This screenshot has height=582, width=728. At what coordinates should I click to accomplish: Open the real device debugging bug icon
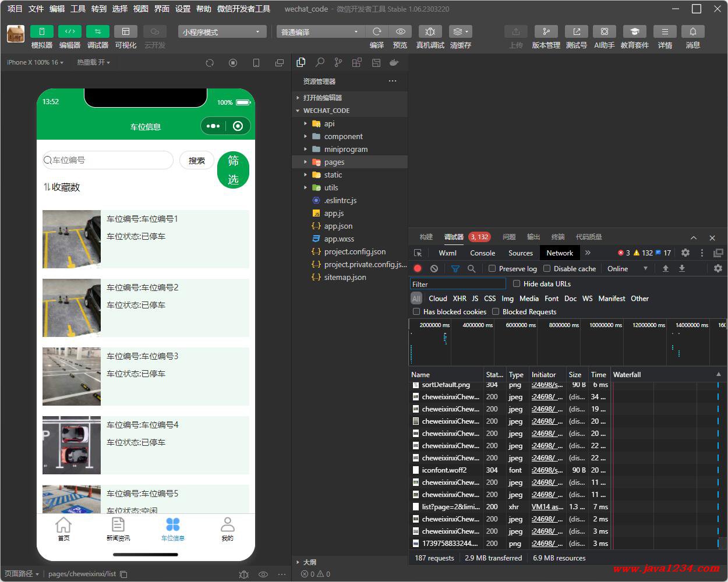tap(430, 31)
